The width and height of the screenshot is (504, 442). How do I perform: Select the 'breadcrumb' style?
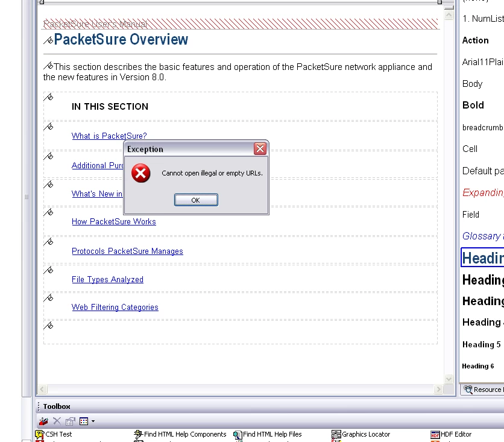(483, 128)
